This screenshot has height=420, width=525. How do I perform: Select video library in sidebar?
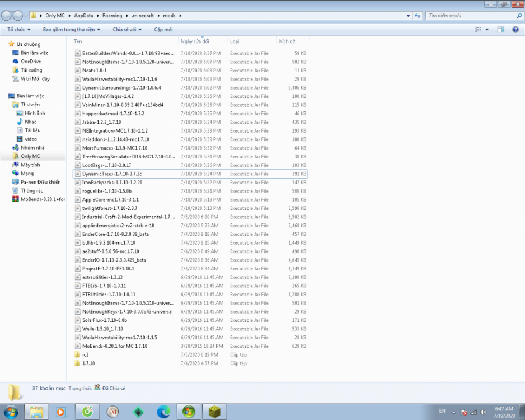click(x=30, y=139)
